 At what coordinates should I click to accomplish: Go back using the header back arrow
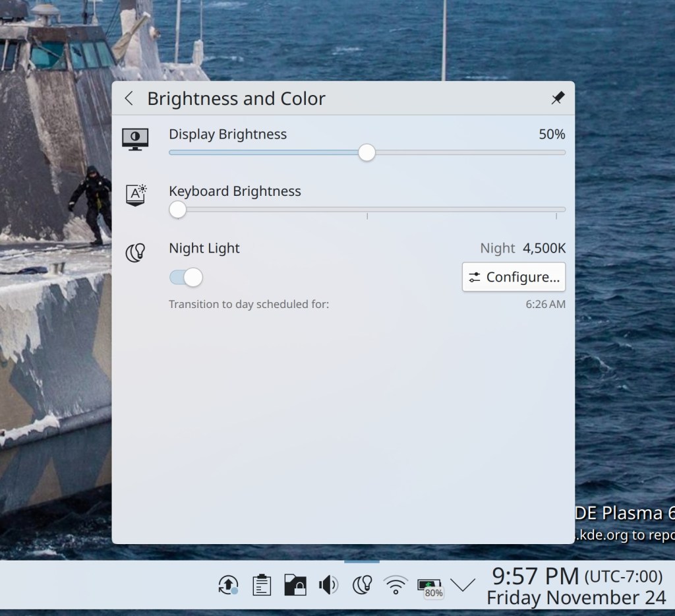click(x=129, y=98)
